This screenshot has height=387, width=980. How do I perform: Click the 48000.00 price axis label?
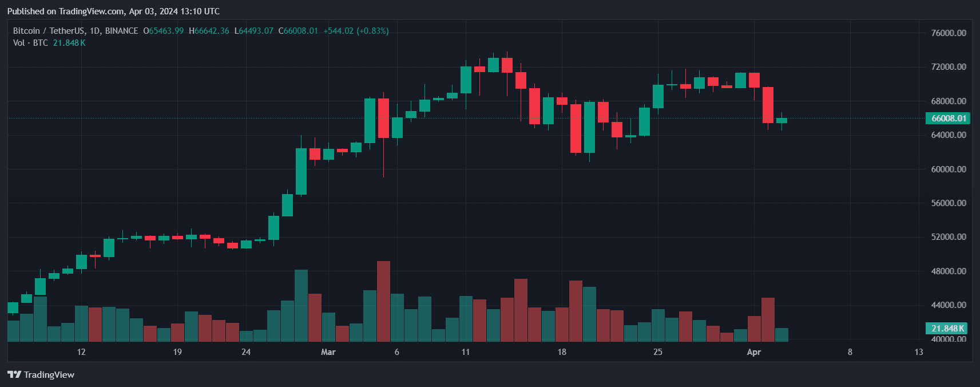tap(949, 271)
